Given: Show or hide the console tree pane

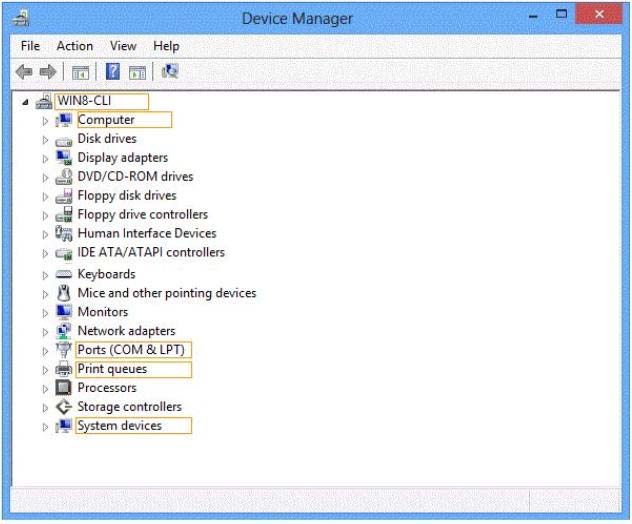Looking at the screenshot, I should point(80,73).
